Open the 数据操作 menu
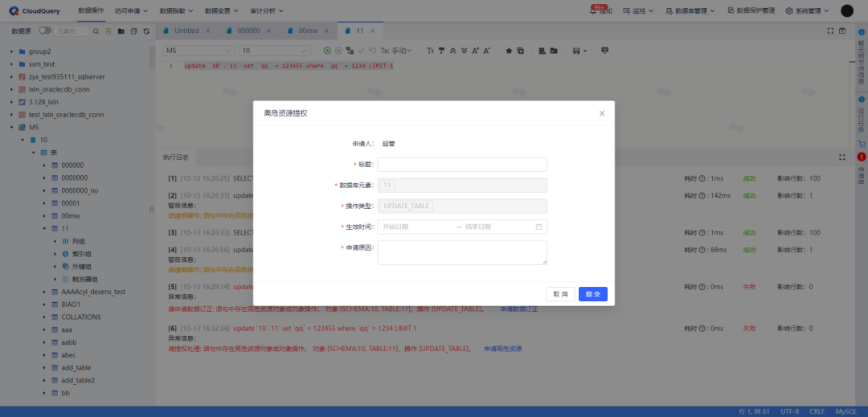The width and height of the screenshot is (868, 417). click(x=91, y=10)
